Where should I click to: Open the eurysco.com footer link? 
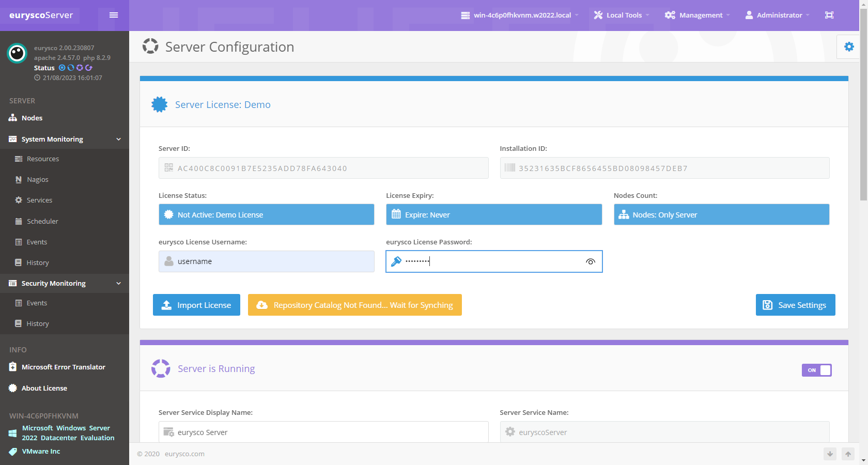184,454
